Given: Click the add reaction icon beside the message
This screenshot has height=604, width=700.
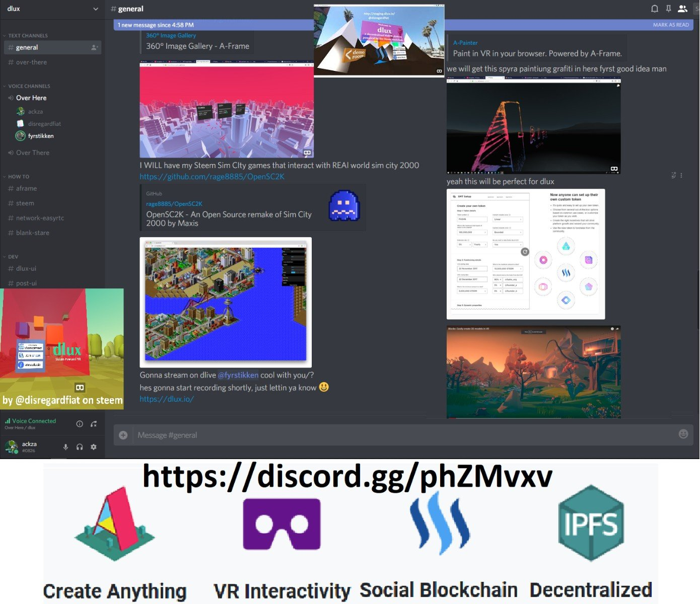Looking at the screenshot, I should point(673,175).
